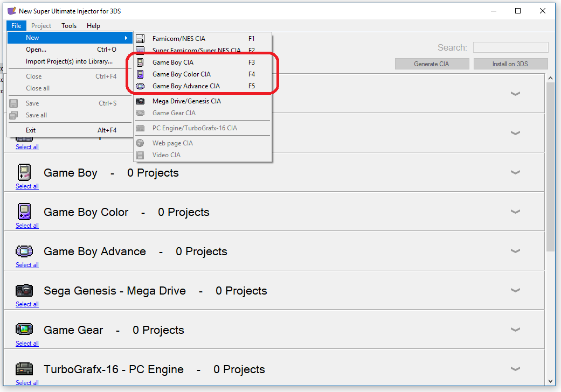Click the application logo in title bar
This screenshot has height=392, width=561.
[x=12, y=11]
